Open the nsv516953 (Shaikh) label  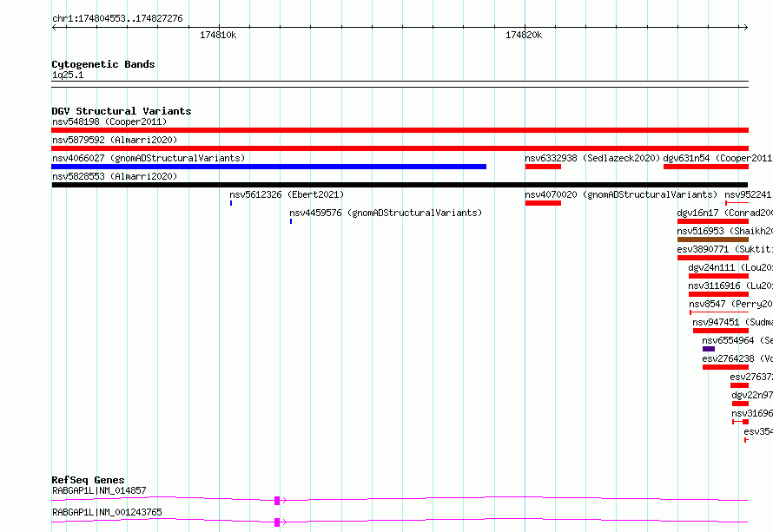(x=724, y=231)
